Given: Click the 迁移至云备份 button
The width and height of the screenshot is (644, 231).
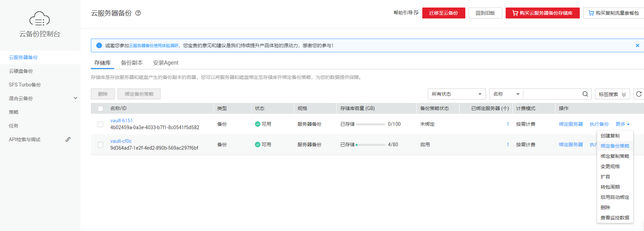Looking at the screenshot, I should [443, 13].
